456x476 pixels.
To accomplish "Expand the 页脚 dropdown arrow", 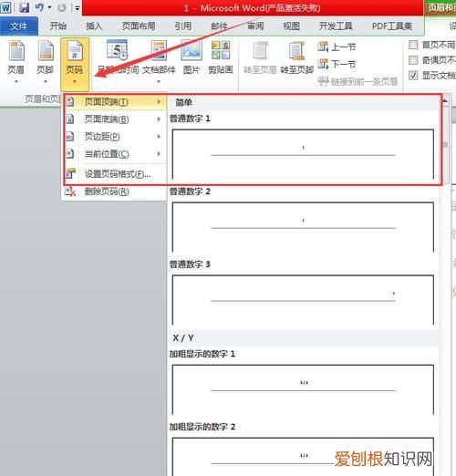I will pos(46,81).
